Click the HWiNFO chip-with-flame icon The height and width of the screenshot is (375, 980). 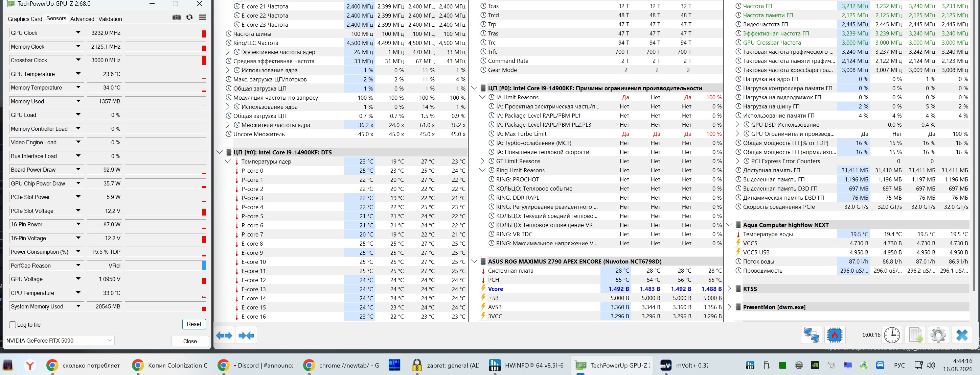(835, 335)
